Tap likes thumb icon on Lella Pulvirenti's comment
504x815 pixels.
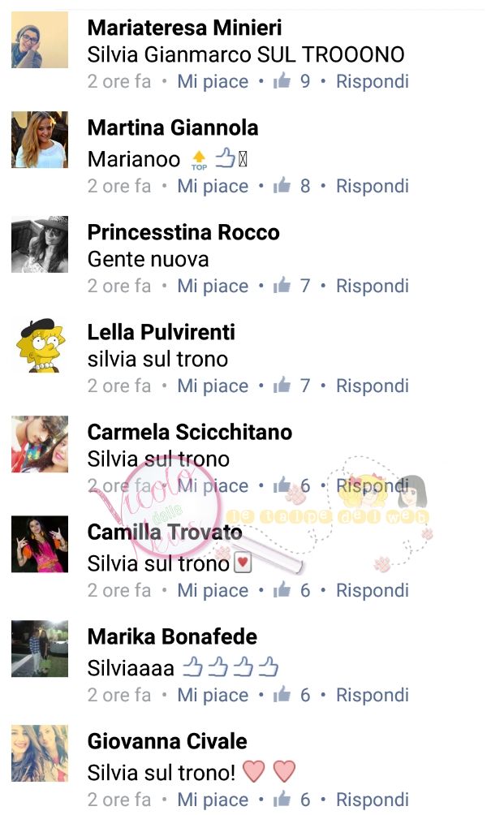click(x=282, y=385)
